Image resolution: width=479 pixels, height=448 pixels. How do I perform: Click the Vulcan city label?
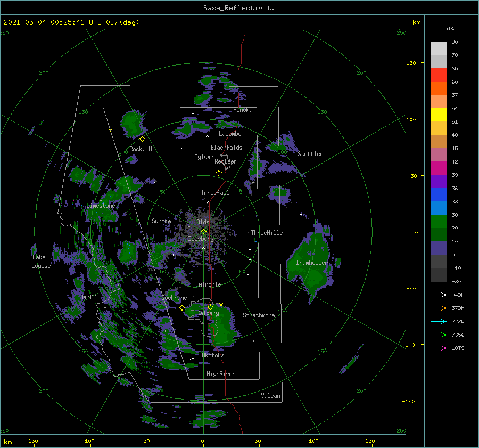click(270, 396)
